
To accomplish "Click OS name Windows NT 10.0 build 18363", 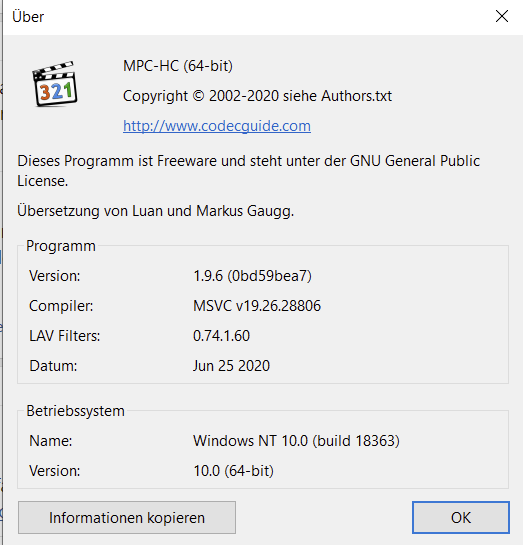I will 296,441.
